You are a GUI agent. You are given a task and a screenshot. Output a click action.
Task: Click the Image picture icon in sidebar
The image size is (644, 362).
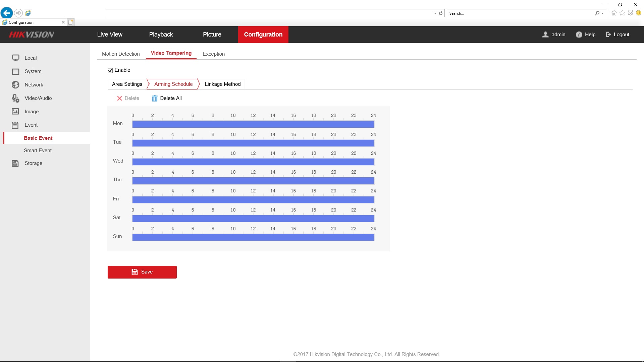coord(15,112)
